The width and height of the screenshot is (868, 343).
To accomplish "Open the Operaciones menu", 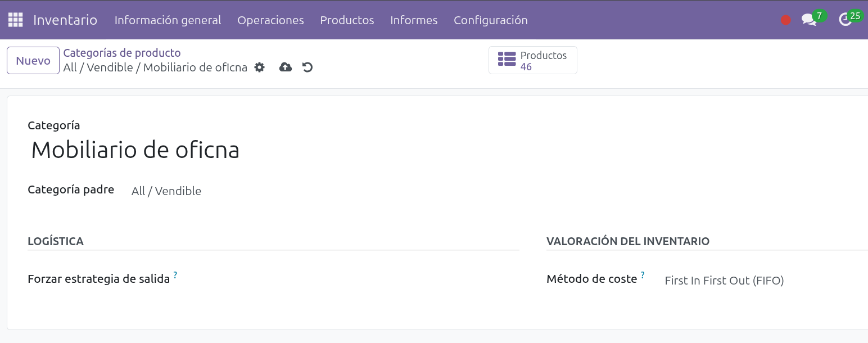I will 270,20.
